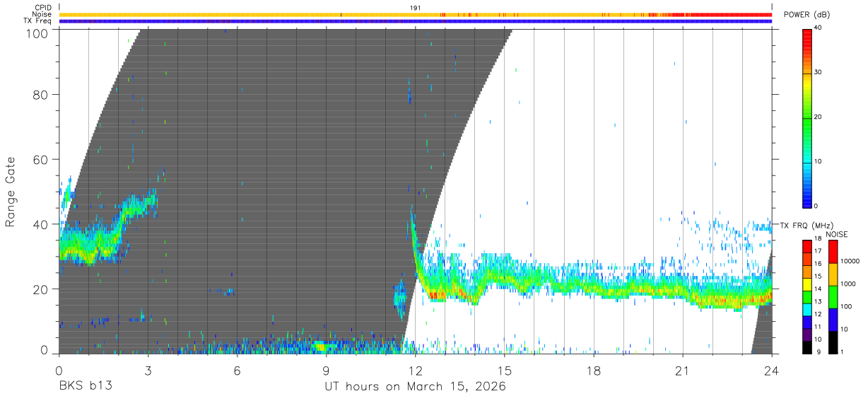Click the 12 hour tick label

point(416,370)
